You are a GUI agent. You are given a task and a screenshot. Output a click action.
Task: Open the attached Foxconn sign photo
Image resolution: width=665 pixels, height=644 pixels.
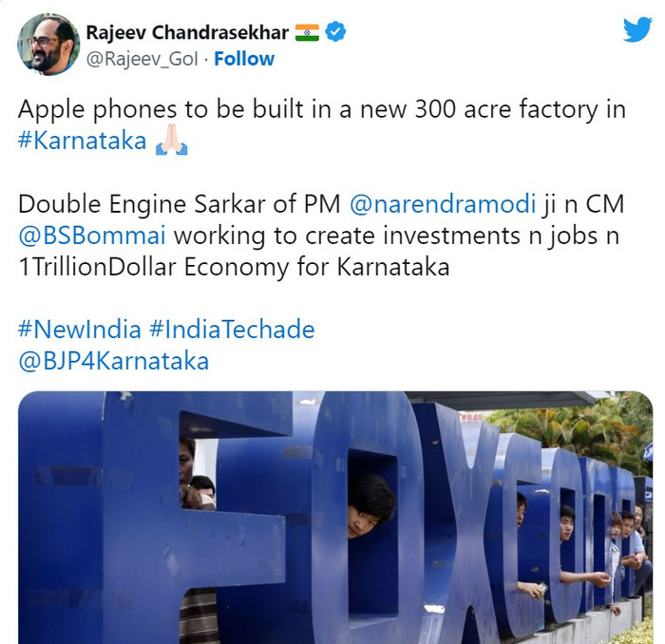click(x=335, y=518)
